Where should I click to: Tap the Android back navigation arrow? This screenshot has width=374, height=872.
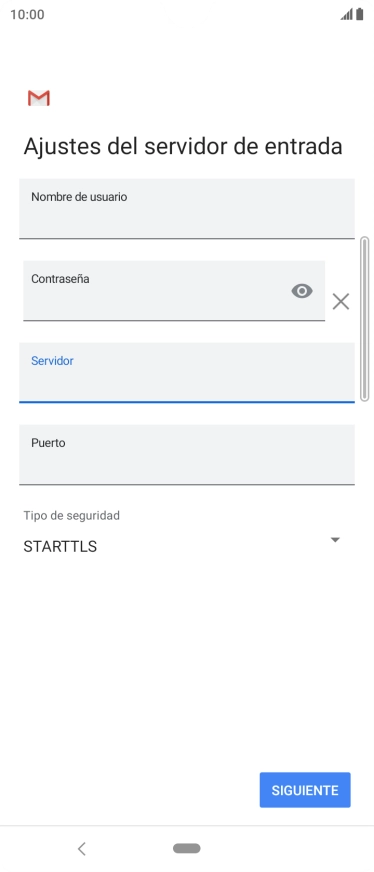(82, 848)
